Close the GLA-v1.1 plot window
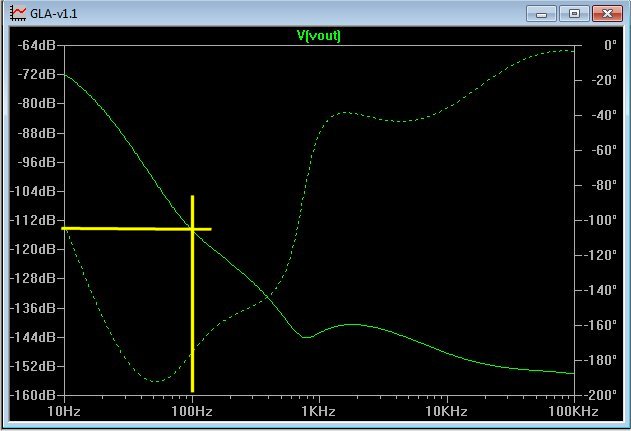The height and width of the screenshot is (431, 631). click(x=607, y=14)
